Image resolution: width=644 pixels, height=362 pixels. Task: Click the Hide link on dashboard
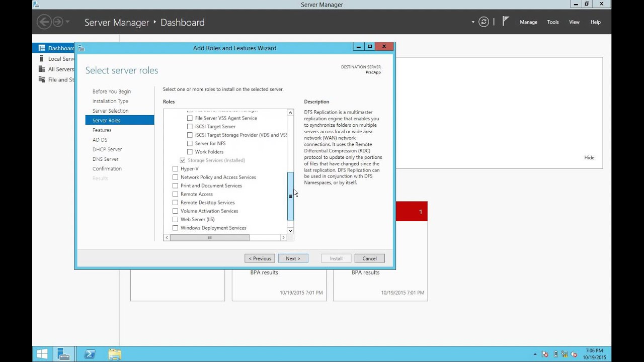[589, 158]
